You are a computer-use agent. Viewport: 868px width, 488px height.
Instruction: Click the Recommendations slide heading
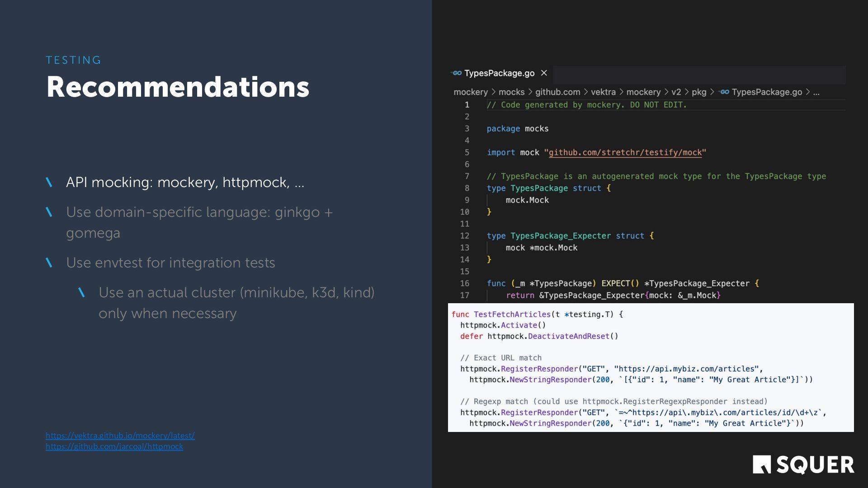(178, 87)
